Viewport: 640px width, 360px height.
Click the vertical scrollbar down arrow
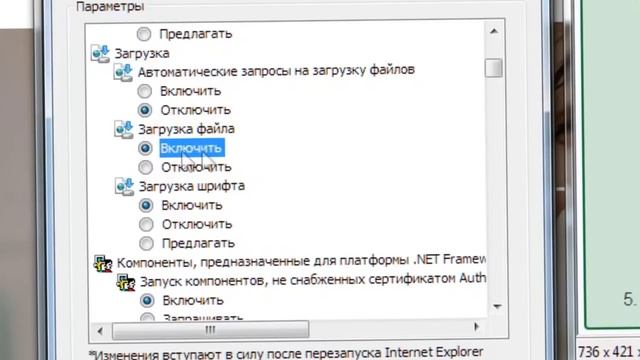[497, 306]
